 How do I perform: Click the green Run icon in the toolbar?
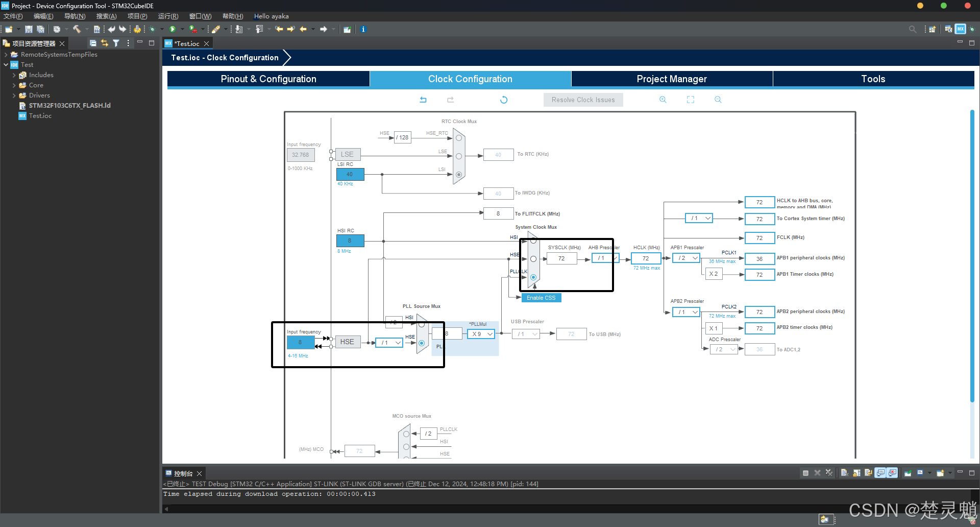click(x=173, y=29)
